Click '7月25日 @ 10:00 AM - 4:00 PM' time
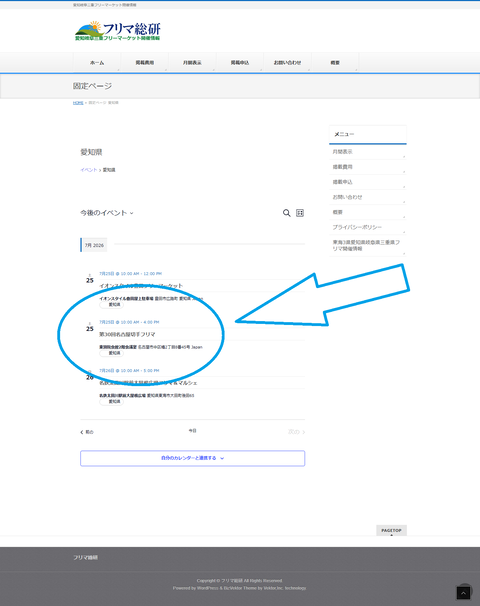Image resolution: width=480 pixels, height=606 pixels. pos(129,322)
